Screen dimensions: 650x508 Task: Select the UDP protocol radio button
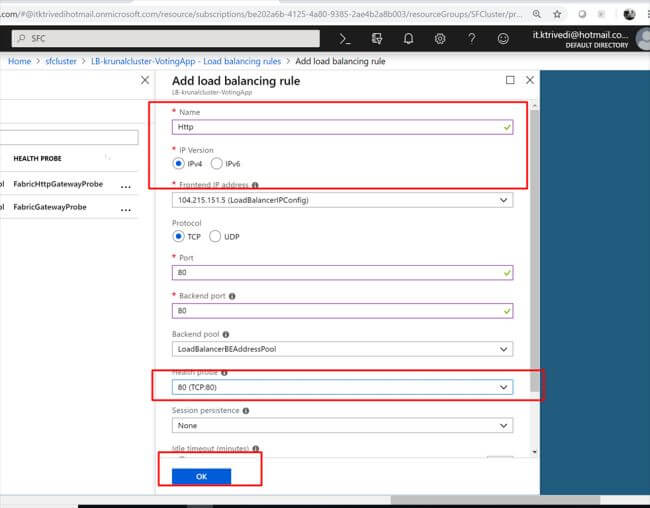point(215,236)
